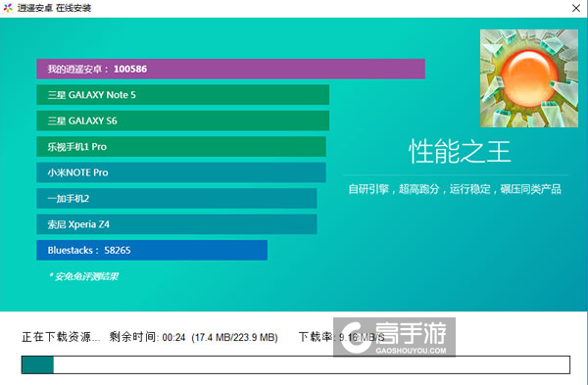Click the 逍遥安卓 logo in title bar
The height and width of the screenshot is (385, 588).
point(8,8)
